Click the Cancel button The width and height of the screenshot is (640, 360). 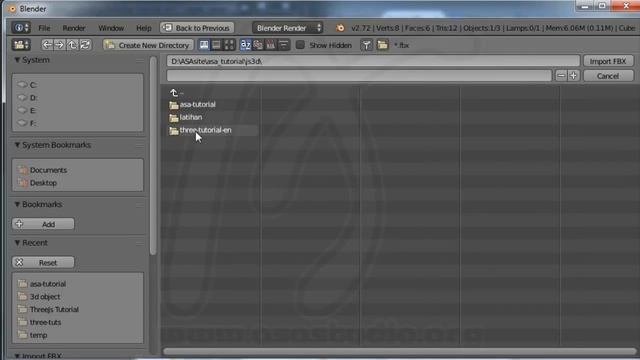pyautogui.click(x=608, y=76)
